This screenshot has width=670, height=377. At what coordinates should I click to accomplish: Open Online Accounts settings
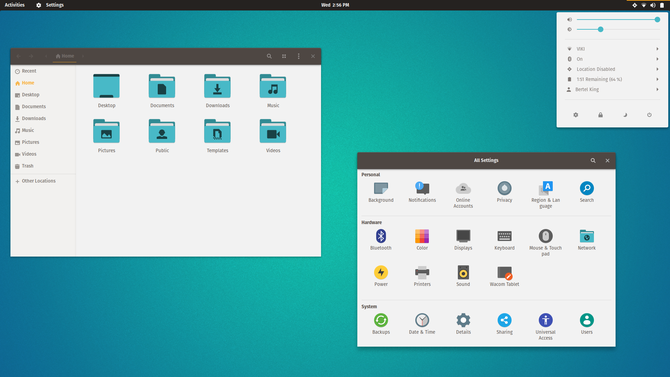point(463,195)
